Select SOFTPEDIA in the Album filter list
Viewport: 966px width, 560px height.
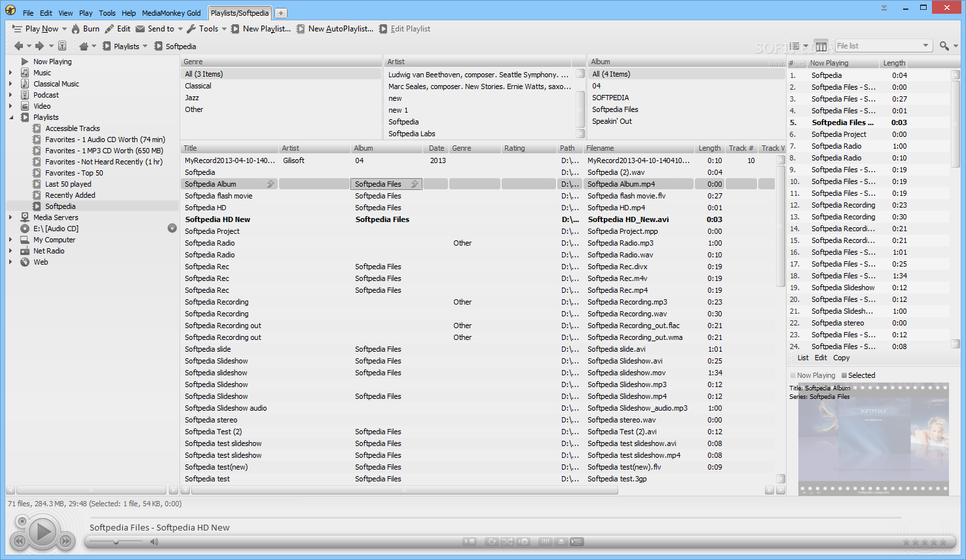(x=610, y=98)
